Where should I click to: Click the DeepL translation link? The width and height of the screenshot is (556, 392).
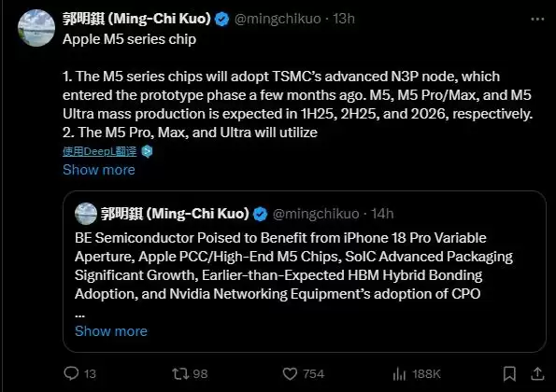click(100, 151)
